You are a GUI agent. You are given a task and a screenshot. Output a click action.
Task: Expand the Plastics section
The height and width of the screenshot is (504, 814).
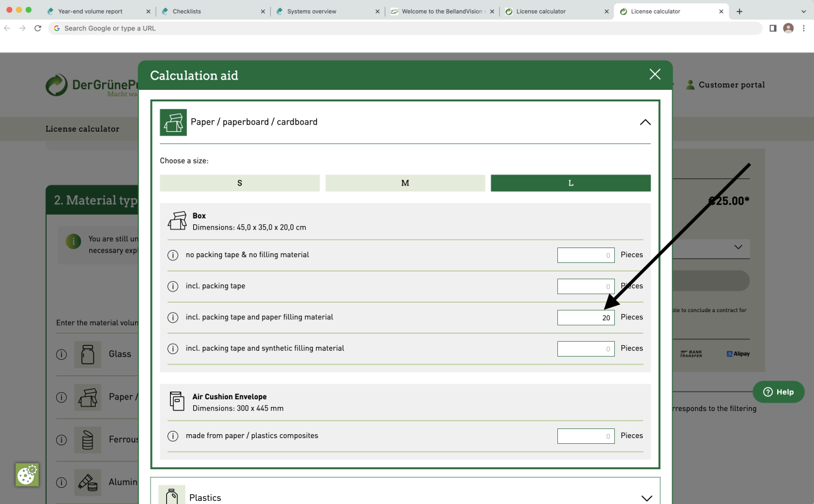[645, 498]
